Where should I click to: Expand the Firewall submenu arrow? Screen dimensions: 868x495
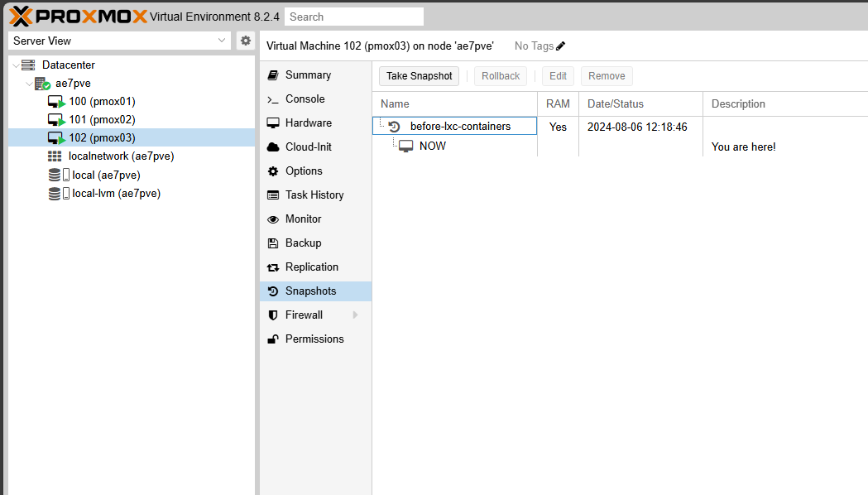point(356,315)
